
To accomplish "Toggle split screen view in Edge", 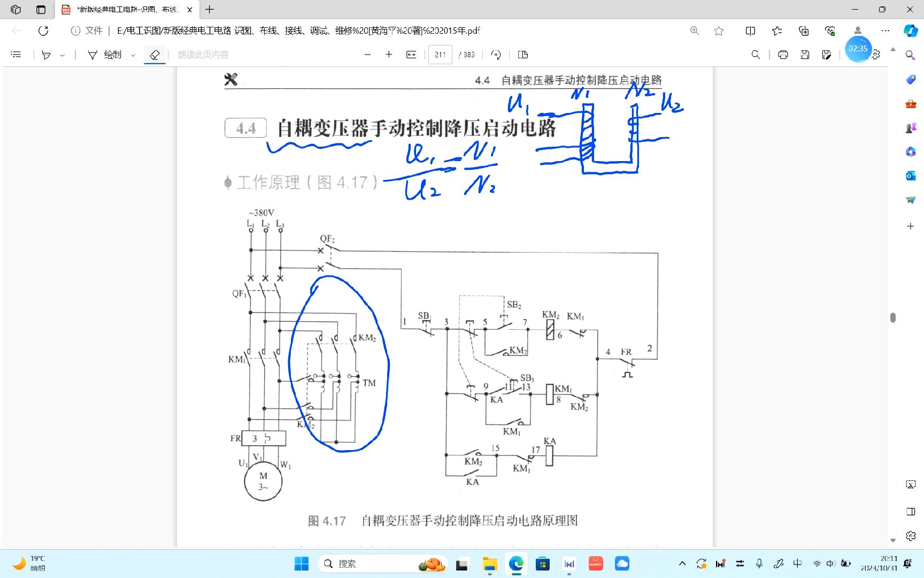I will [750, 31].
